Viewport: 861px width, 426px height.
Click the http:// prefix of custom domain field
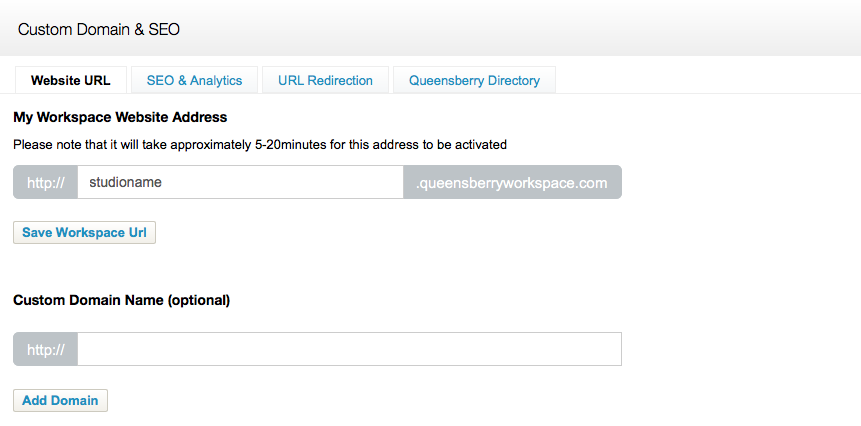(46, 350)
